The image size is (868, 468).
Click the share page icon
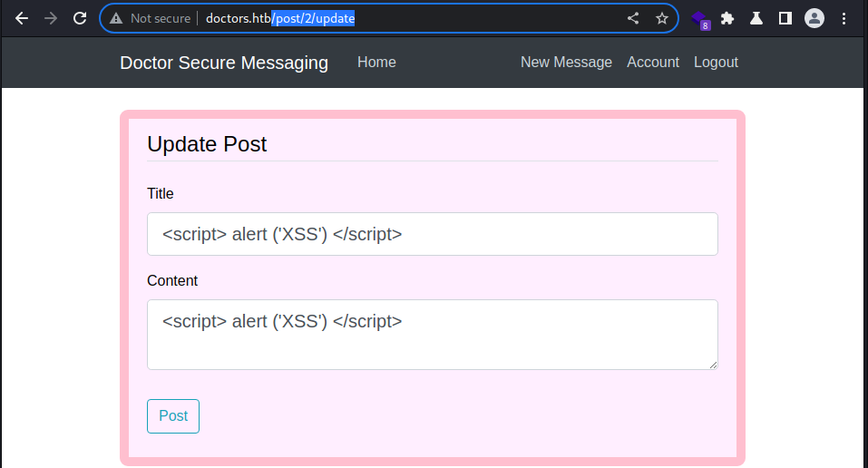click(633, 18)
